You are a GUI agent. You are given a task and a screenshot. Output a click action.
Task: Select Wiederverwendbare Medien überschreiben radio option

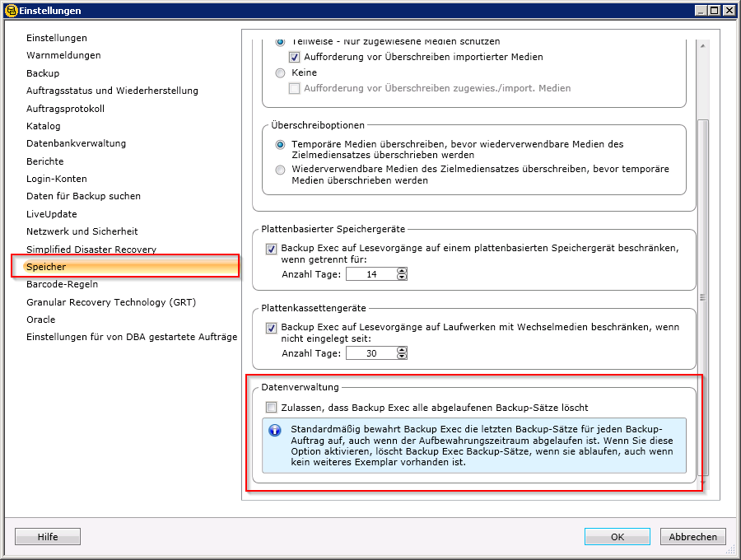(280, 170)
